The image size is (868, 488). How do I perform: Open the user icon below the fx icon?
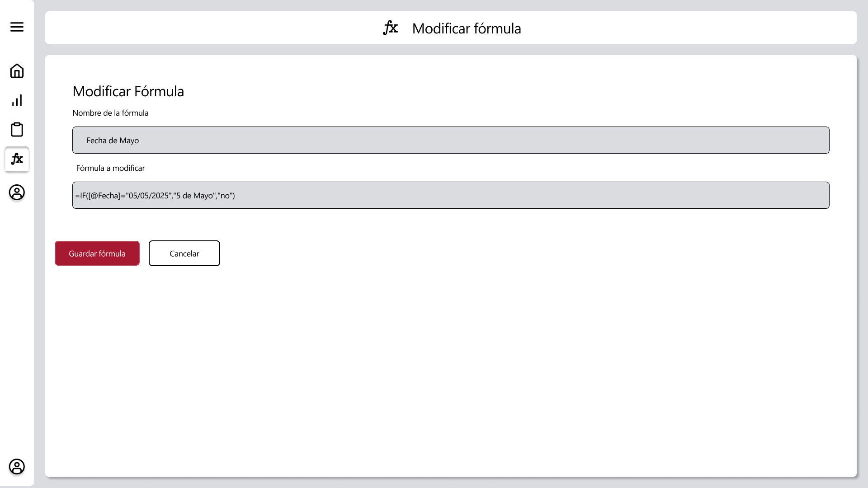(x=17, y=192)
